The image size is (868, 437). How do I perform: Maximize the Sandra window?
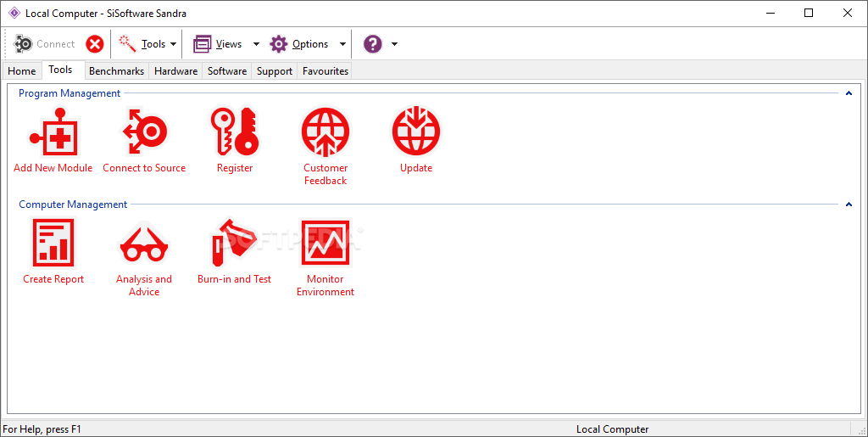[809, 13]
